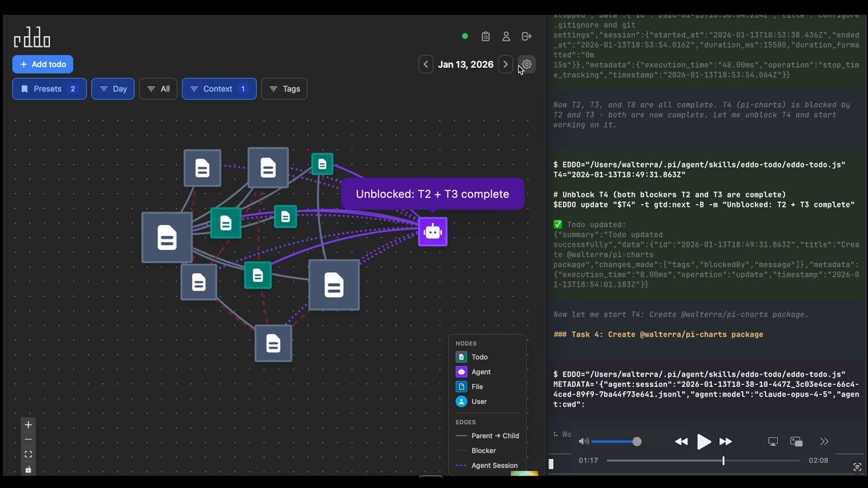Click the User legend entry

(471, 402)
